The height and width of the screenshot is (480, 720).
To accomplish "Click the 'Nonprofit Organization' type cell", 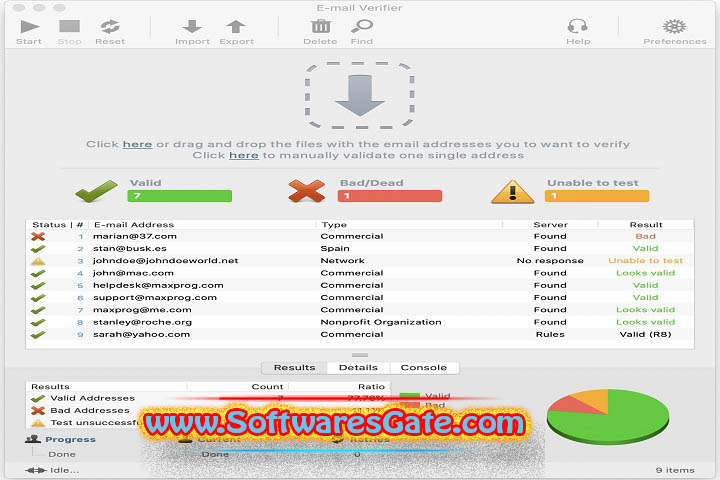I will 381,322.
